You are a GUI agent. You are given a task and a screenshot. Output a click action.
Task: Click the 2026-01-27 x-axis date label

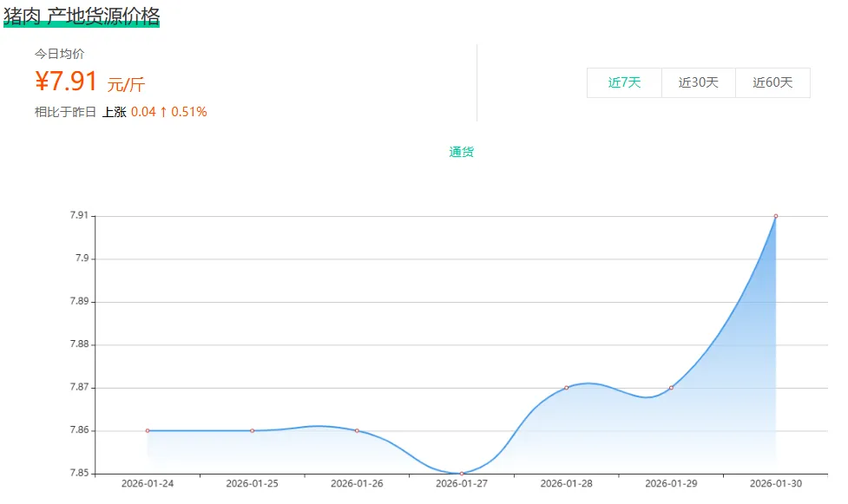[462, 483]
